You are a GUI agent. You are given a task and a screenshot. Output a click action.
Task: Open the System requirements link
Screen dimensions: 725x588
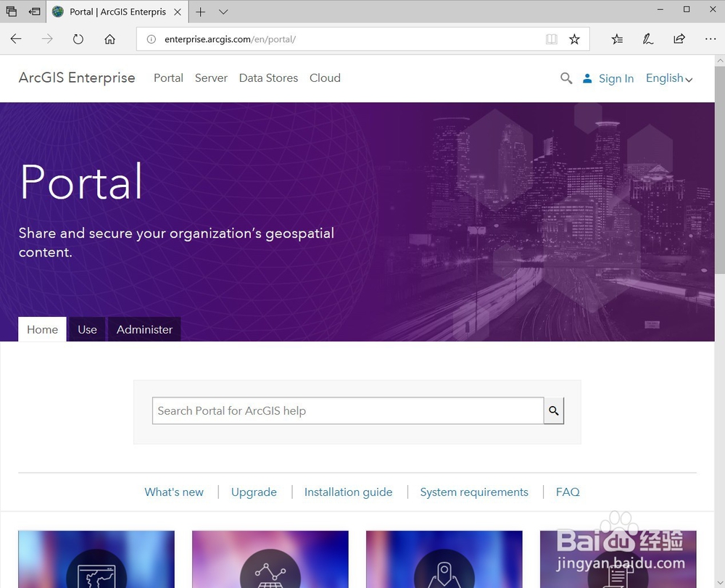474,492
